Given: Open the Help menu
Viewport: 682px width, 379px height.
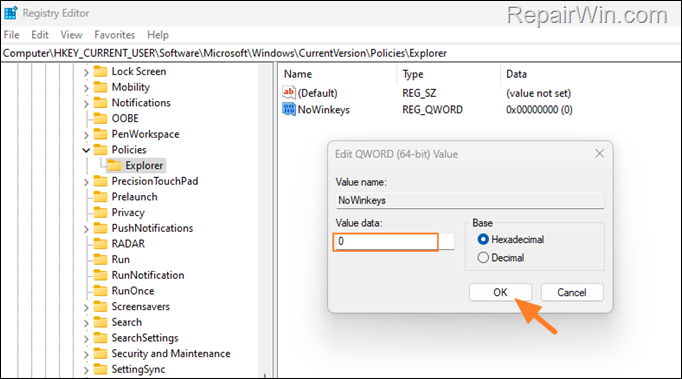Looking at the screenshot, I should [x=157, y=35].
